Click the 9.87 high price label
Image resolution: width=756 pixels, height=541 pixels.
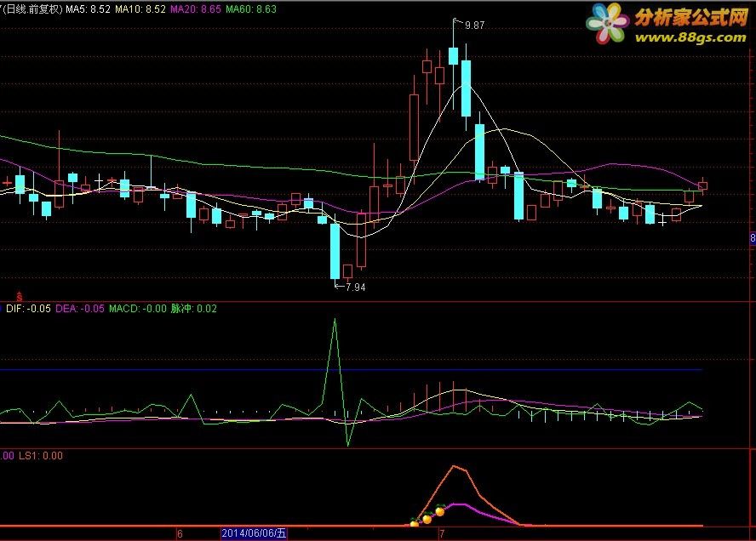click(x=474, y=25)
